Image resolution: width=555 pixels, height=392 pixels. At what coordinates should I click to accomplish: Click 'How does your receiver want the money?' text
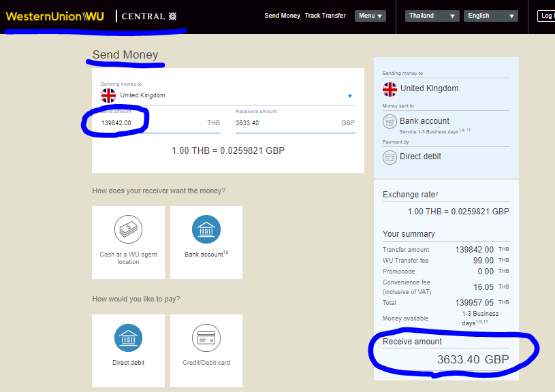pyautogui.click(x=159, y=191)
